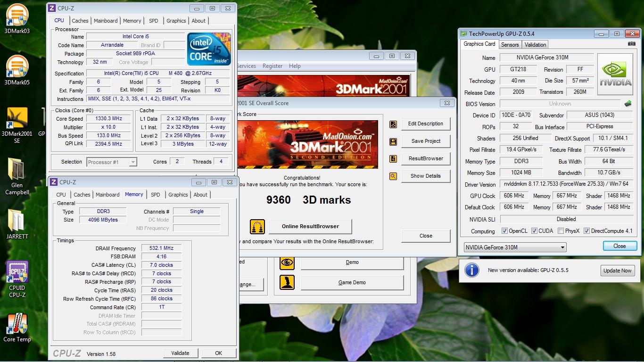Switch to Caches tab in upper CPU-Z
Image resolution: width=644 pixels, height=362 pixels.
coord(80,21)
